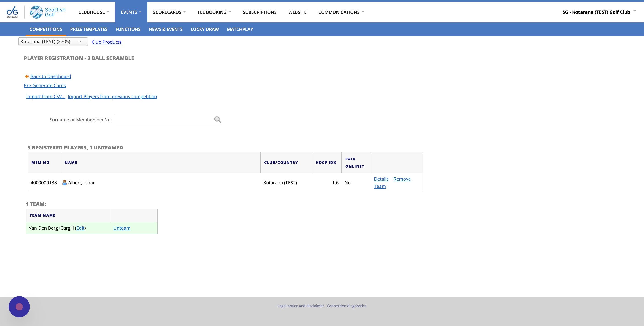644x326 pixels.
Task: Open the SG - Kotarana Golf Club account menu
Action: (x=598, y=12)
